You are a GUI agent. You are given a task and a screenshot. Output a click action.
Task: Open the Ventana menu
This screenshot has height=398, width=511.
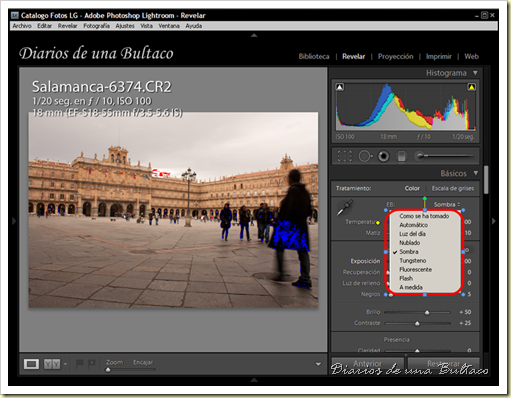tap(169, 26)
